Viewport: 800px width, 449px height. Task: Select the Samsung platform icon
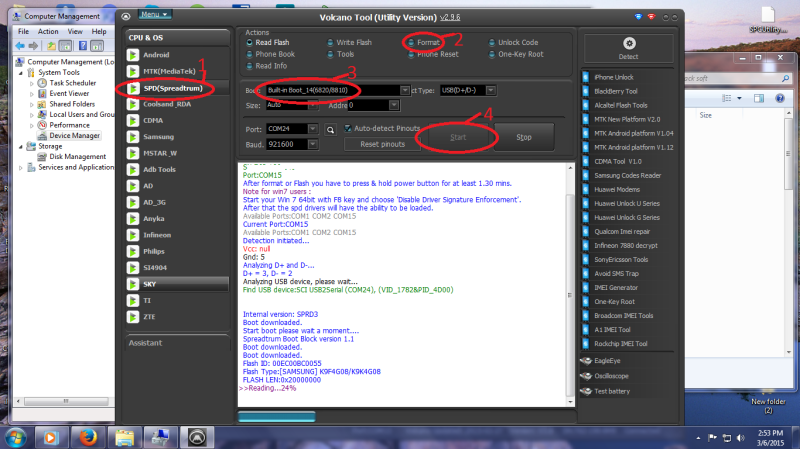coord(133,137)
